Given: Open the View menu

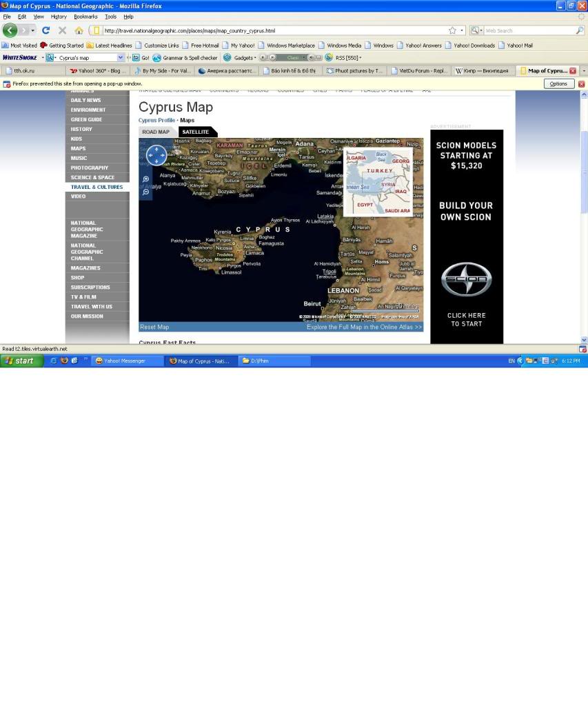Looking at the screenshot, I should coord(39,17).
